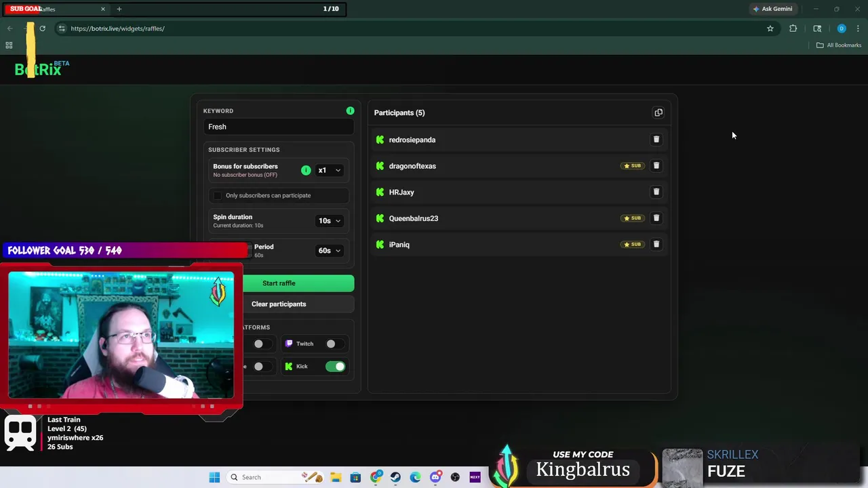Click the Kick logo beside redrosiepanda

pos(380,140)
